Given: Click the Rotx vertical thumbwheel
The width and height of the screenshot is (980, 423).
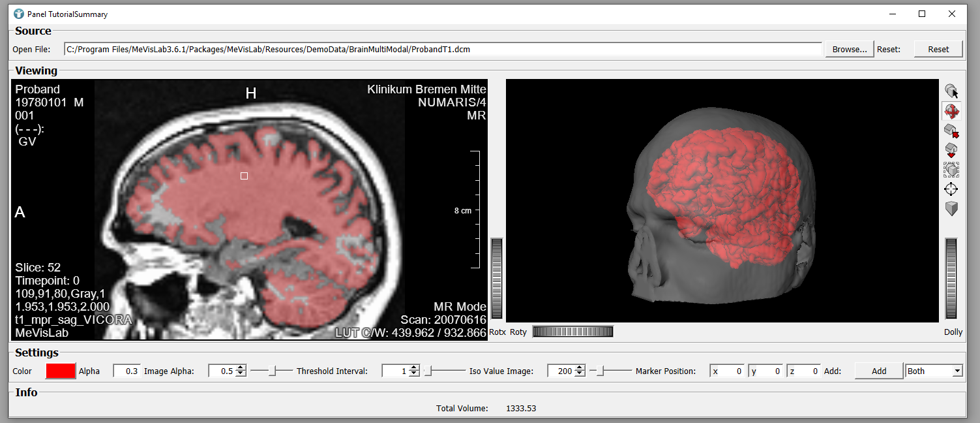Looking at the screenshot, I should coord(497,278).
